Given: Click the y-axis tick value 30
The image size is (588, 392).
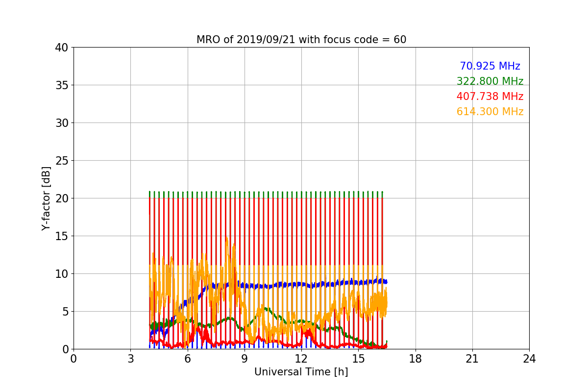Looking at the screenshot, I should (61, 123).
